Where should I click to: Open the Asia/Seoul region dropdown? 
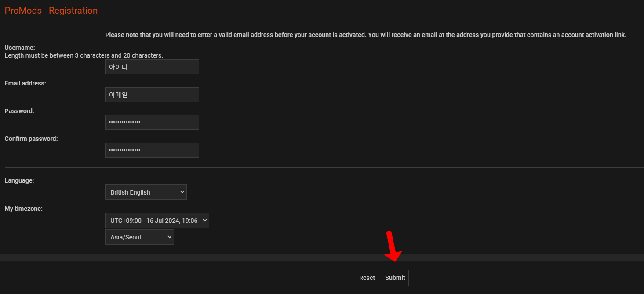139,237
